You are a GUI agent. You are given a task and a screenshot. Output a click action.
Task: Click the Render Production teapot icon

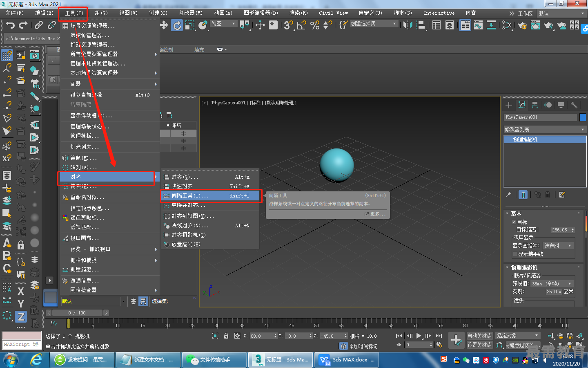548,25
